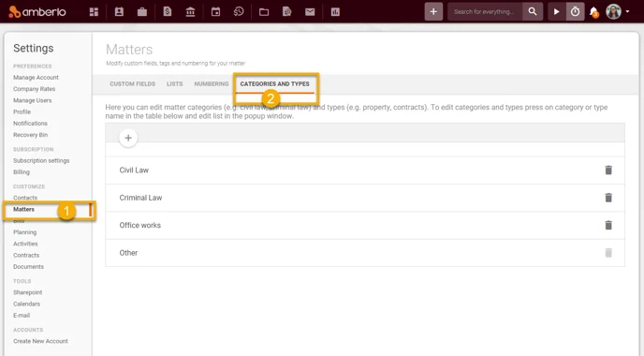Click the greyed trash icon for Other
644x356 pixels.
(x=608, y=252)
